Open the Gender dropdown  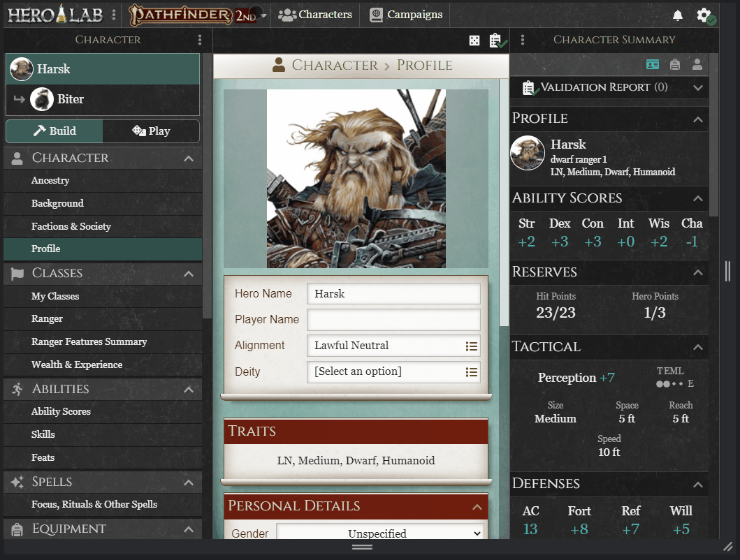click(380, 531)
